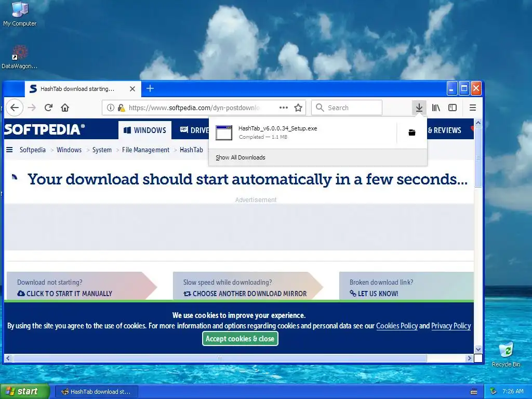Show sidebars with the sidebar icon
The width and height of the screenshot is (532, 399).
(x=453, y=108)
